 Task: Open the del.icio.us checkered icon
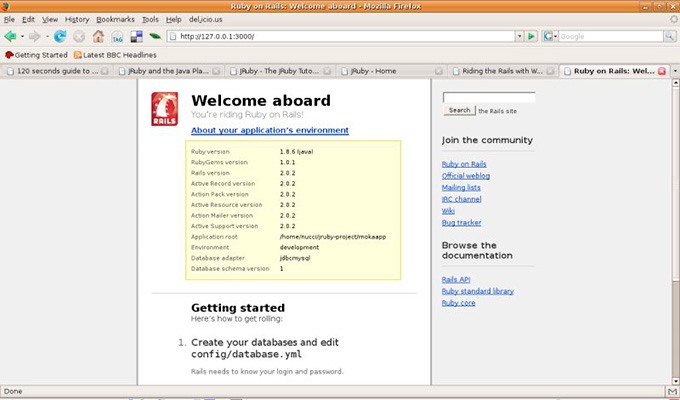pos(136,36)
